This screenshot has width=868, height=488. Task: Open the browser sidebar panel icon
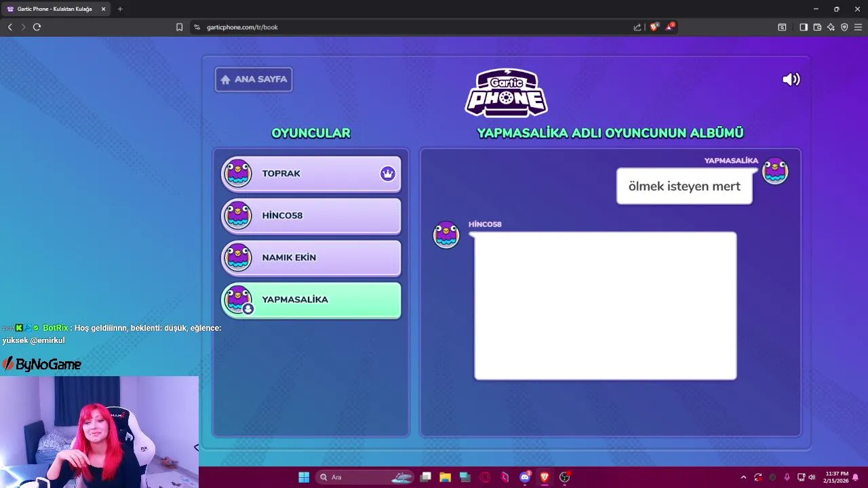coord(804,27)
